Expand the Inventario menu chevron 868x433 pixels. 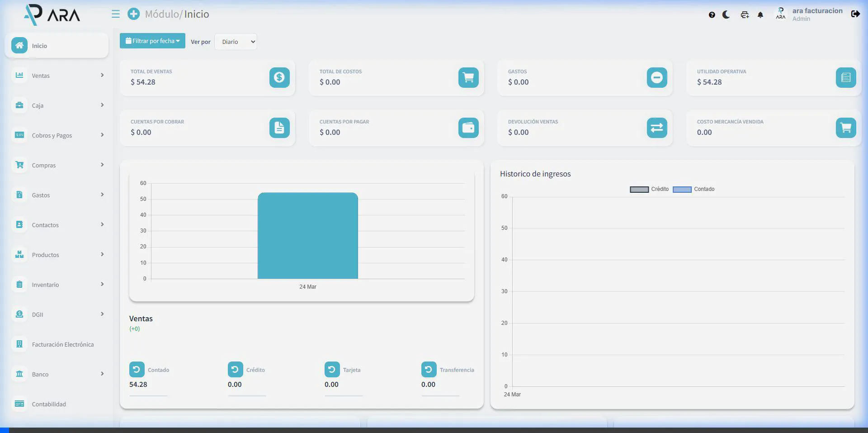[x=102, y=284]
